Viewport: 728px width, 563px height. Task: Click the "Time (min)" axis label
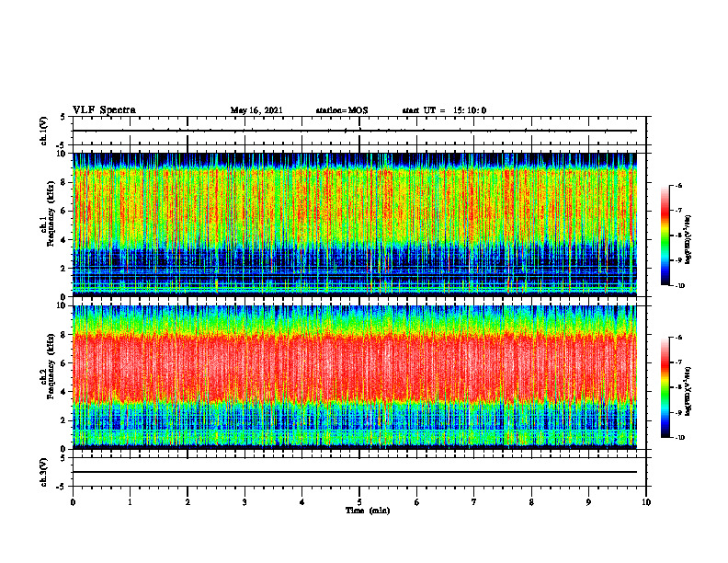click(368, 511)
